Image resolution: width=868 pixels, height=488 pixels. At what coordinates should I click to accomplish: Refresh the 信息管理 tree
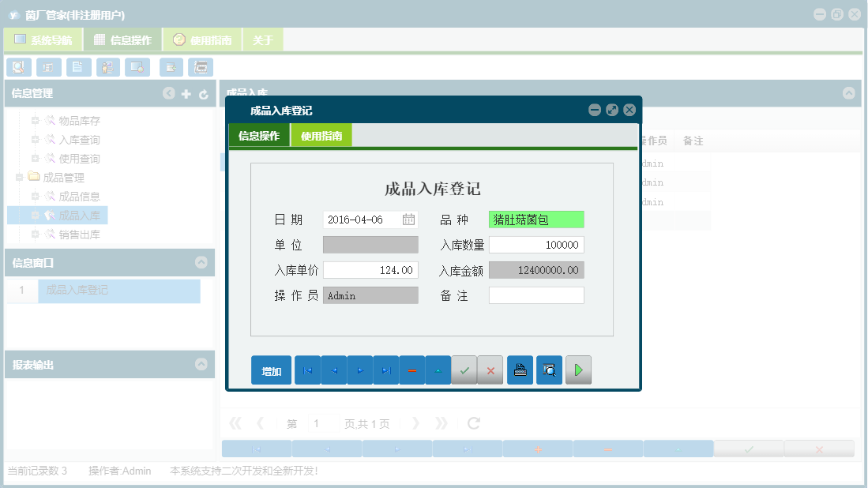[203, 93]
